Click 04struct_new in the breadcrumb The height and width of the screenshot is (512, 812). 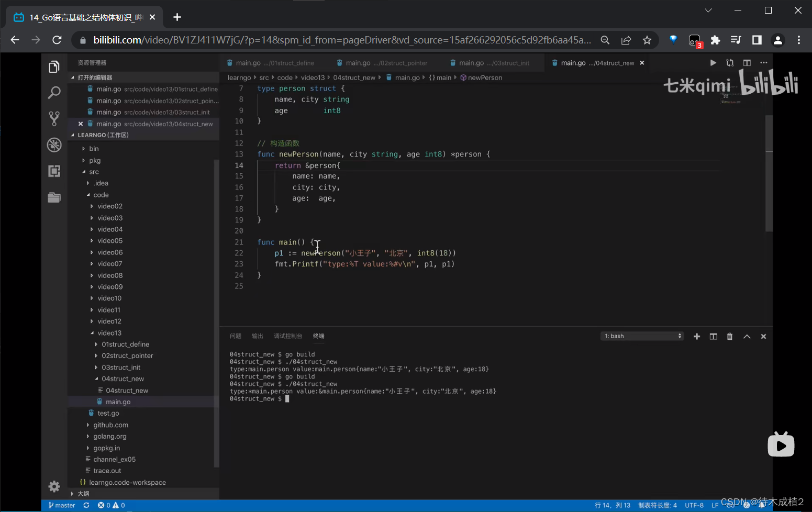354,77
